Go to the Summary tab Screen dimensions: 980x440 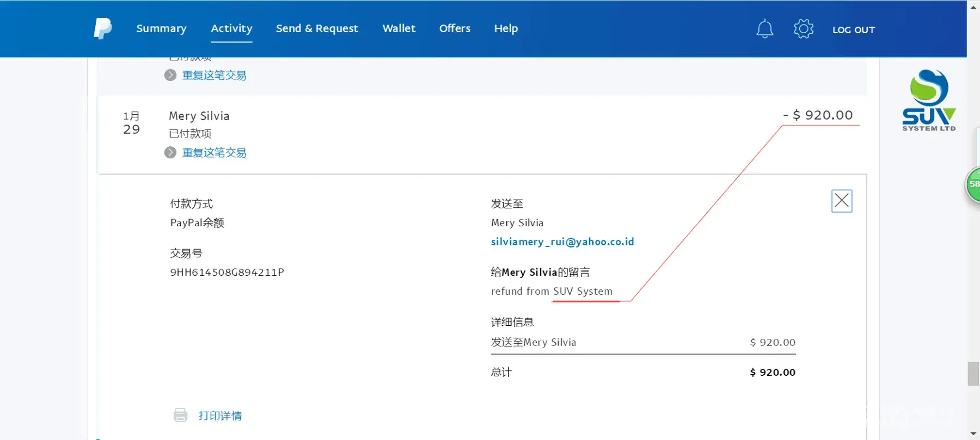[161, 28]
